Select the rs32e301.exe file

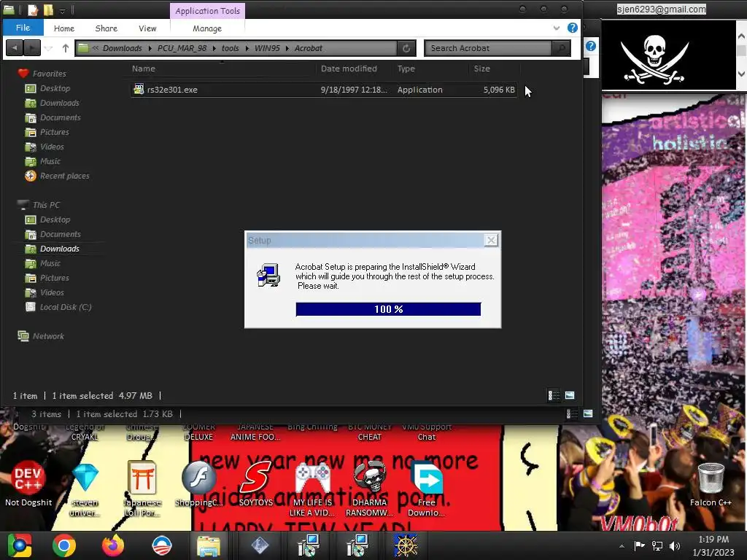click(324, 90)
